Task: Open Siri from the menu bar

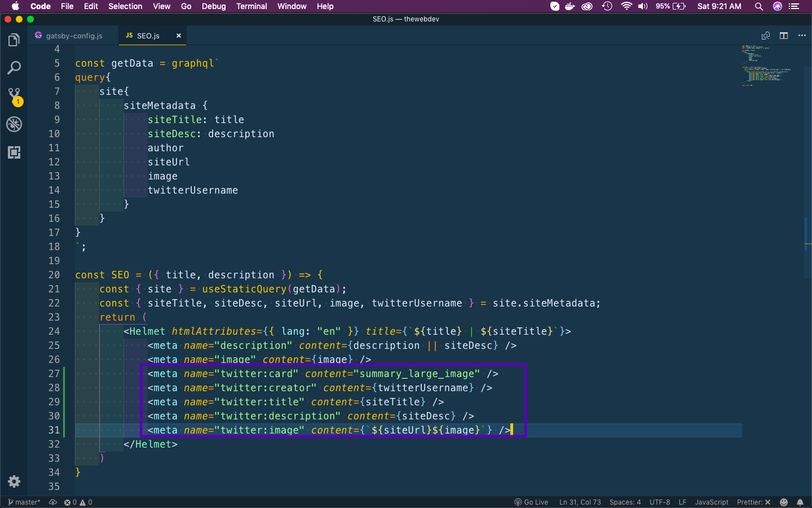Action: [778, 6]
